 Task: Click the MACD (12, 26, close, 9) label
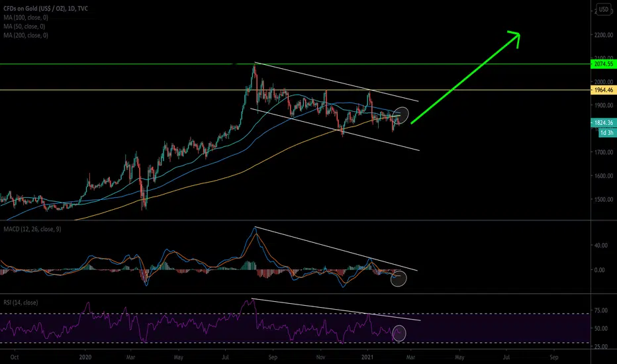click(x=32, y=229)
